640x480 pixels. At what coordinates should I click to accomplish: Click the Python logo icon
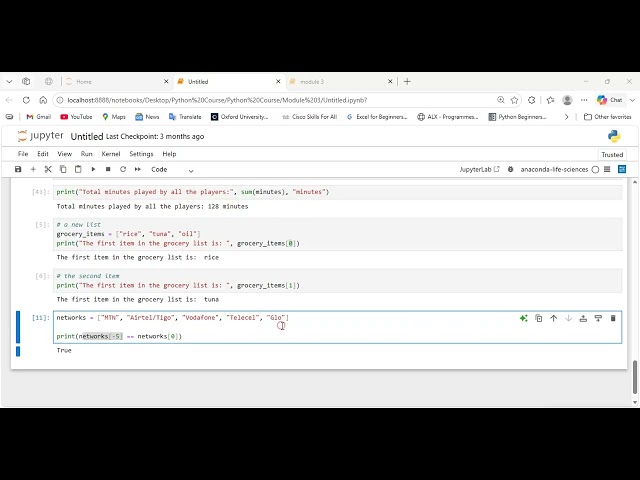pos(614,136)
